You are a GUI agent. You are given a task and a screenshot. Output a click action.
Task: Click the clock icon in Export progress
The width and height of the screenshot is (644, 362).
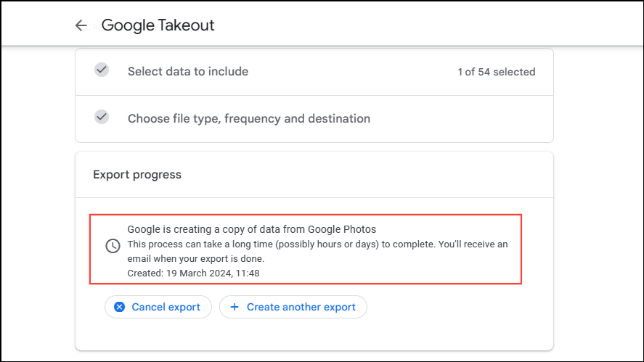click(x=113, y=246)
